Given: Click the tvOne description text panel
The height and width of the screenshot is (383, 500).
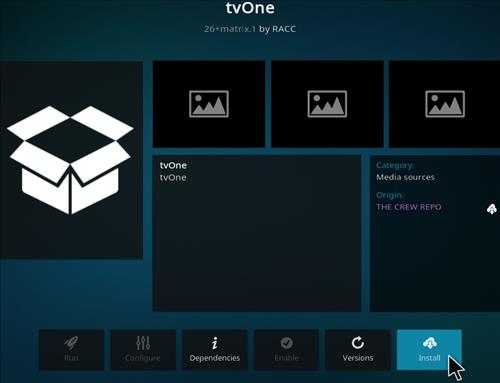Looking at the screenshot, I should 257,233.
